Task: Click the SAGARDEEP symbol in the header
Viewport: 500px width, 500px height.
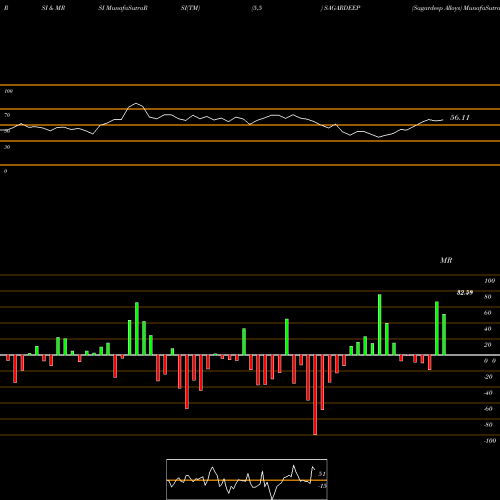Action: (x=342, y=8)
